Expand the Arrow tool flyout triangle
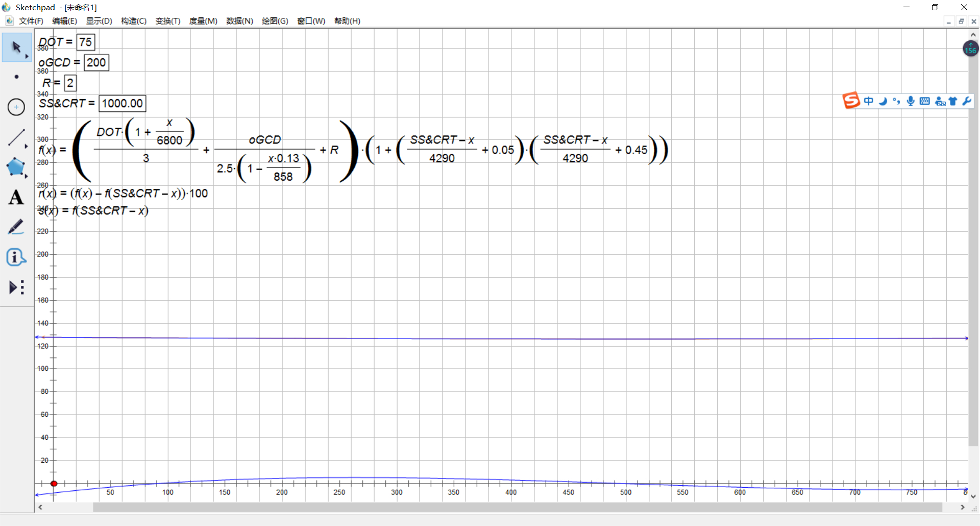Image resolution: width=980 pixels, height=526 pixels. (x=27, y=57)
